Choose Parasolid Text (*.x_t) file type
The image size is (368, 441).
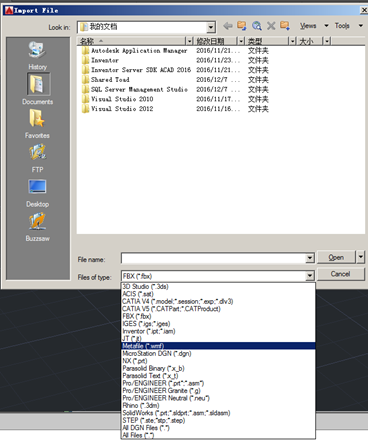point(218,376)
